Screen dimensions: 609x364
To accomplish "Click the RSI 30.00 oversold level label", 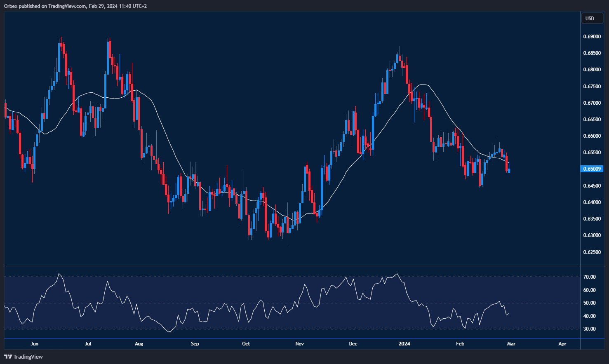I will [x=589, y=329].
